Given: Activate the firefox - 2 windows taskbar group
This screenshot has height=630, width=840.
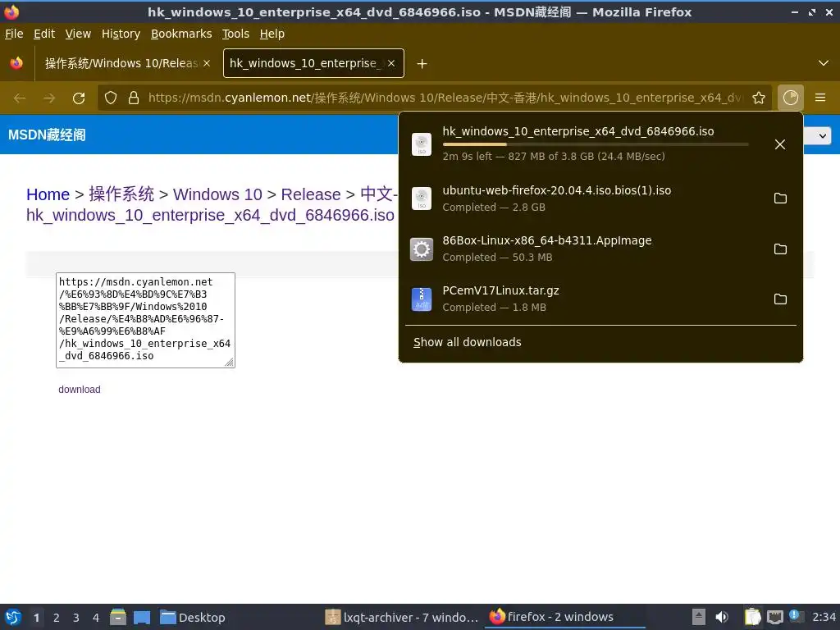Looking at the screenshot, I should (x=565, y=617).
